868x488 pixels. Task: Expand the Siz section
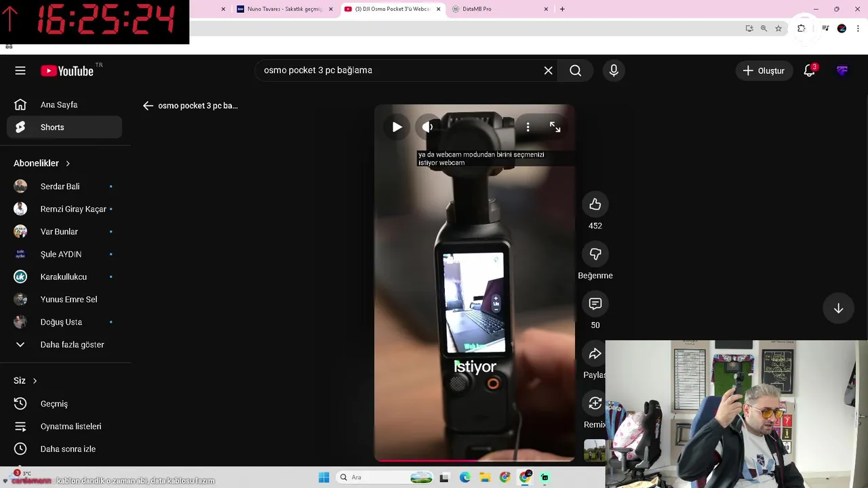[x=26, y=381]
